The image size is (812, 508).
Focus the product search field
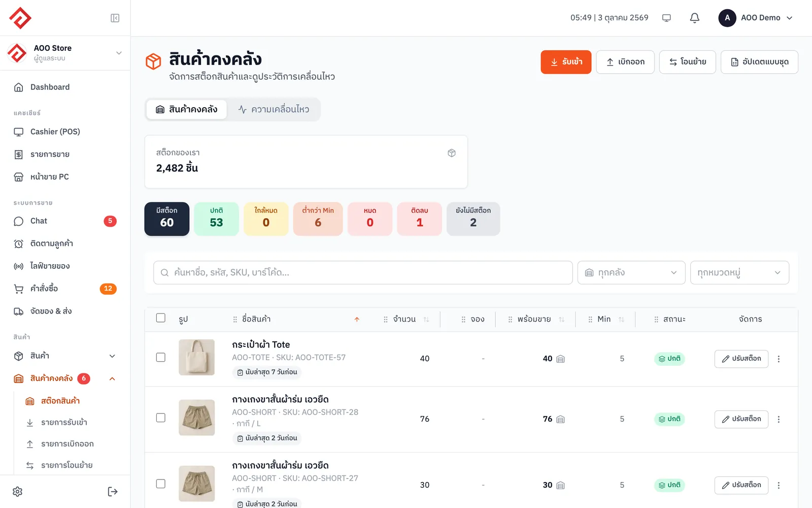click(363, 273)
